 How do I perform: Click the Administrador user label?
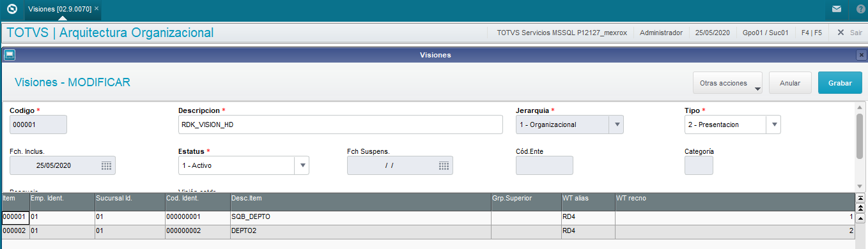[x=661, y=33]
